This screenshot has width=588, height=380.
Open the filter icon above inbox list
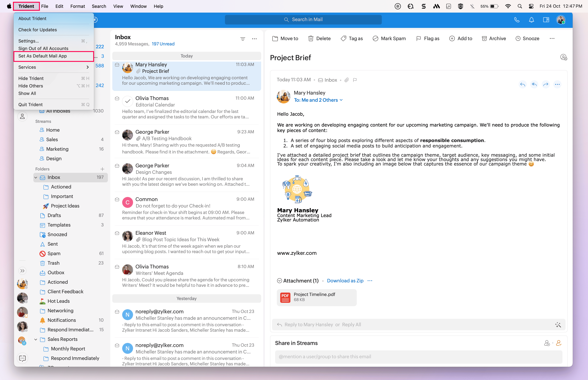(x=243, y=39)
